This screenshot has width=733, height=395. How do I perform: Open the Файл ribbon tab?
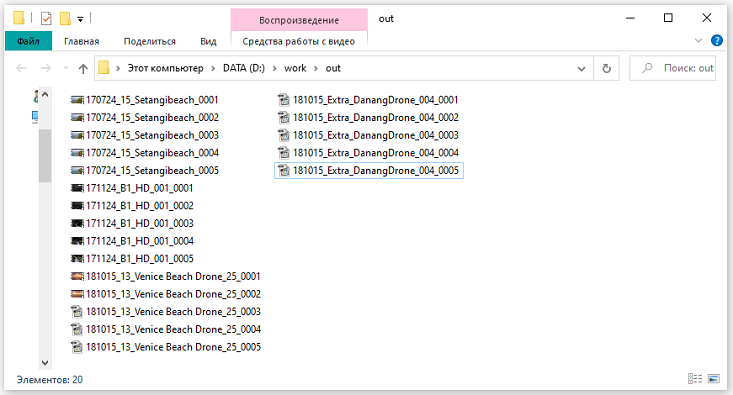point(28,41)
